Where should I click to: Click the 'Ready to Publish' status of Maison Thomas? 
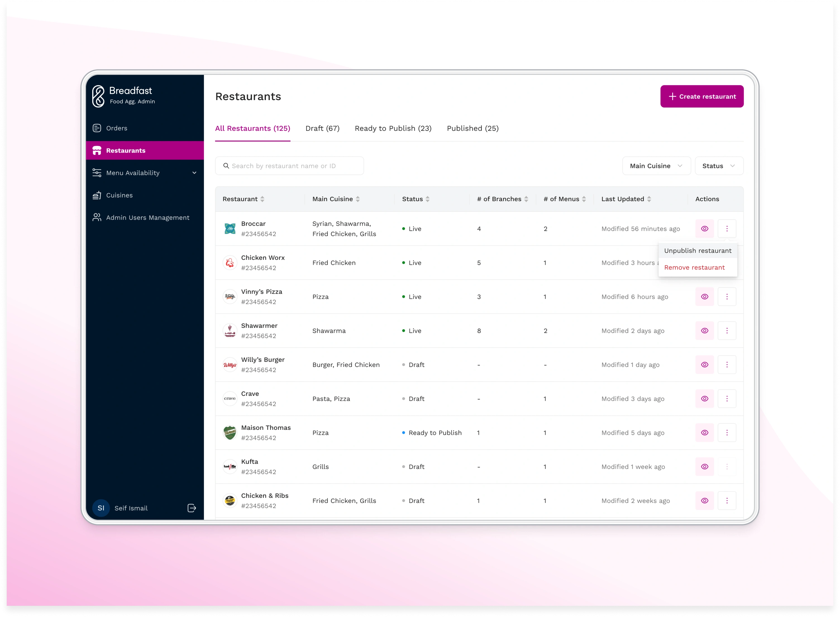(x=432, y=433)
